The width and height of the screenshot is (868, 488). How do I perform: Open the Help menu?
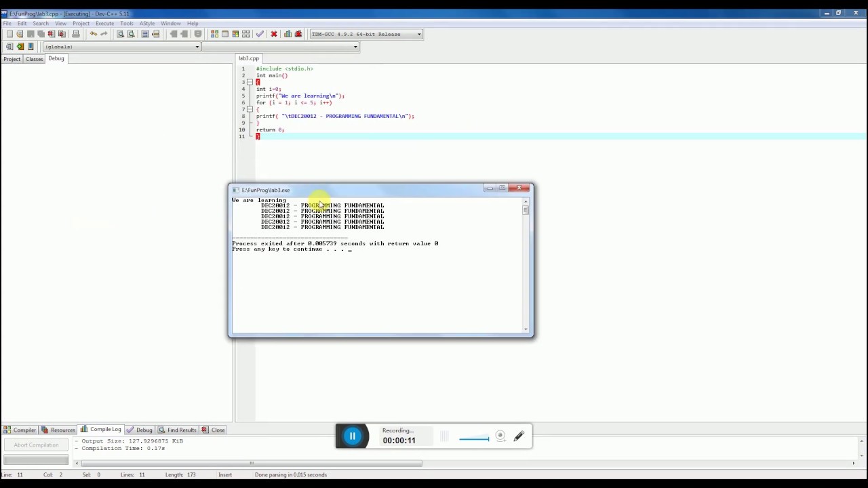coord(193,23)
